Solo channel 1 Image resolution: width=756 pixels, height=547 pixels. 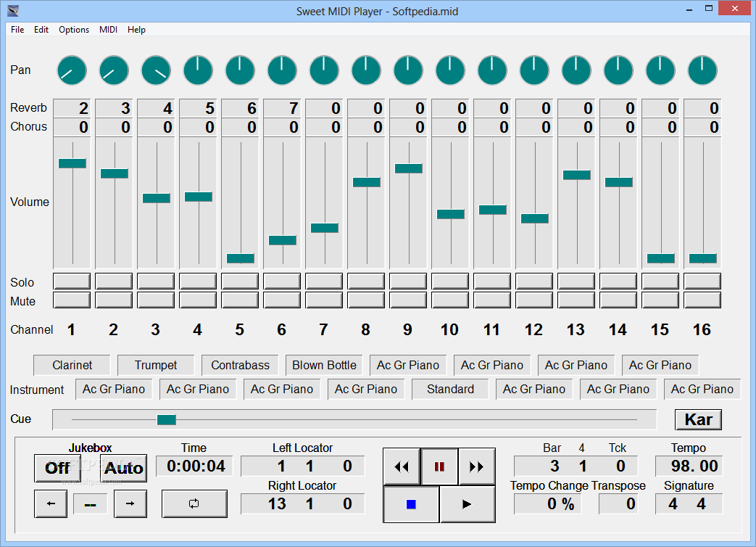(x=72, y=281)
